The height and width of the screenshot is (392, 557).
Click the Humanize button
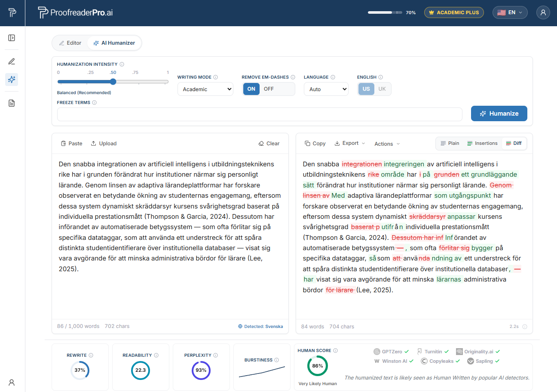(499, 113)
